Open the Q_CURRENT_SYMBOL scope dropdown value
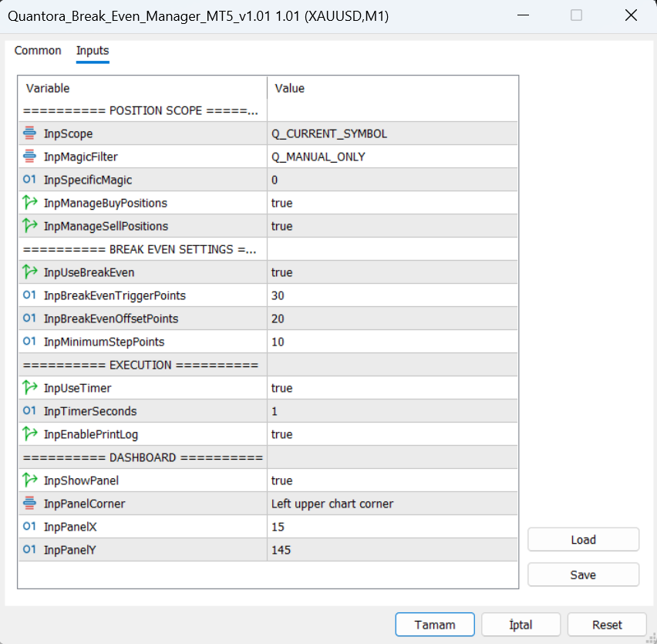This screenshot has width=657, height=644. click(393, 133)
